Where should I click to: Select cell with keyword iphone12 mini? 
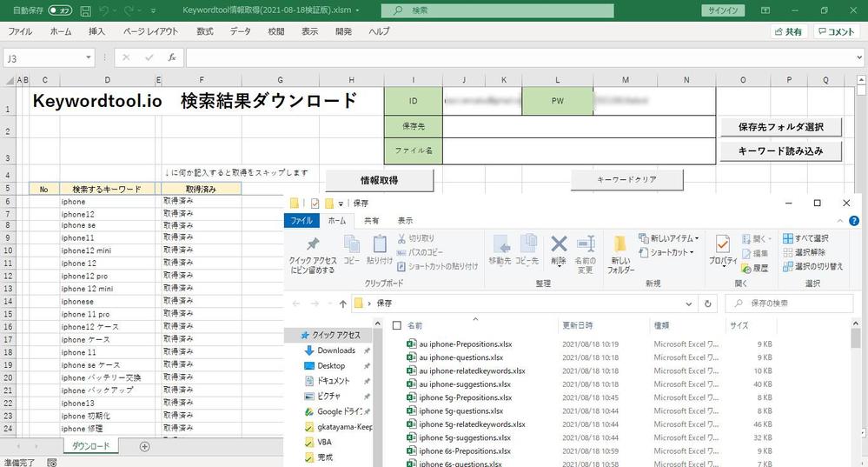pyautogui.click(x=108, y=250)
